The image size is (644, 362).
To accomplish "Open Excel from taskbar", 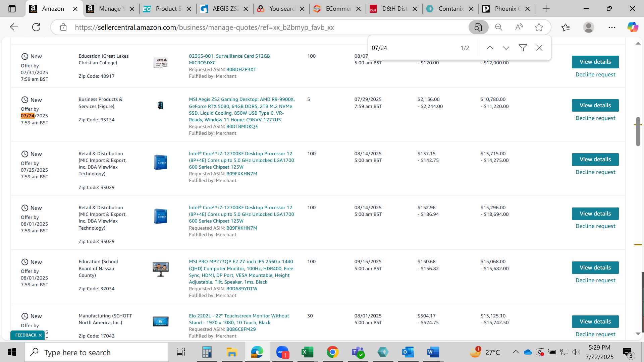I will point(307,352).
